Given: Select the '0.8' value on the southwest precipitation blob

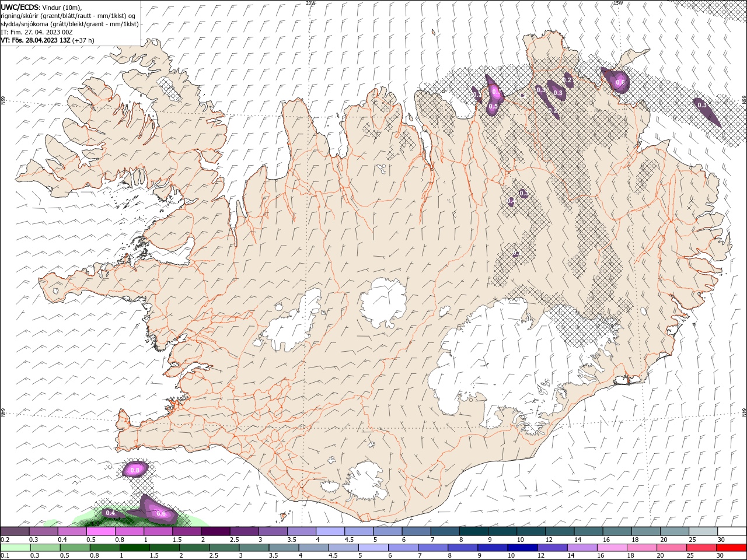Looking at the screenshot, I should click(135, 470).
